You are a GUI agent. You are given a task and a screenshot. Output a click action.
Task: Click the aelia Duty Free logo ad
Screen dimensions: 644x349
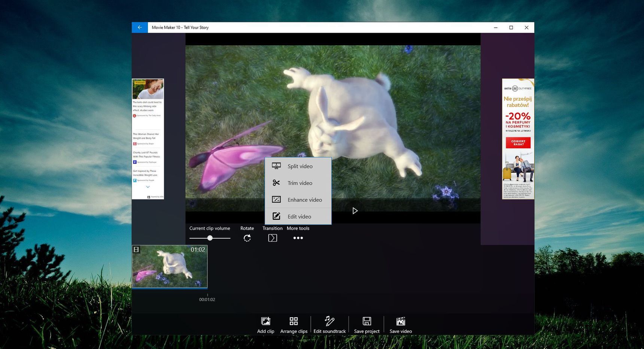pyautogui.click(x=518, y=88)
